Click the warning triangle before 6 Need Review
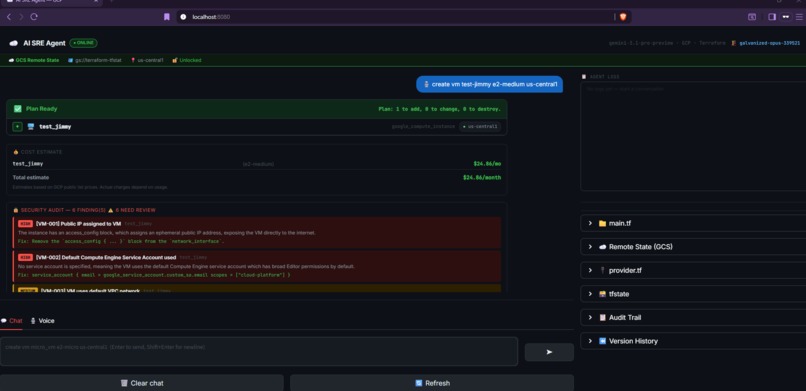This screenshot has width=806, height=391. click(111, 210)
